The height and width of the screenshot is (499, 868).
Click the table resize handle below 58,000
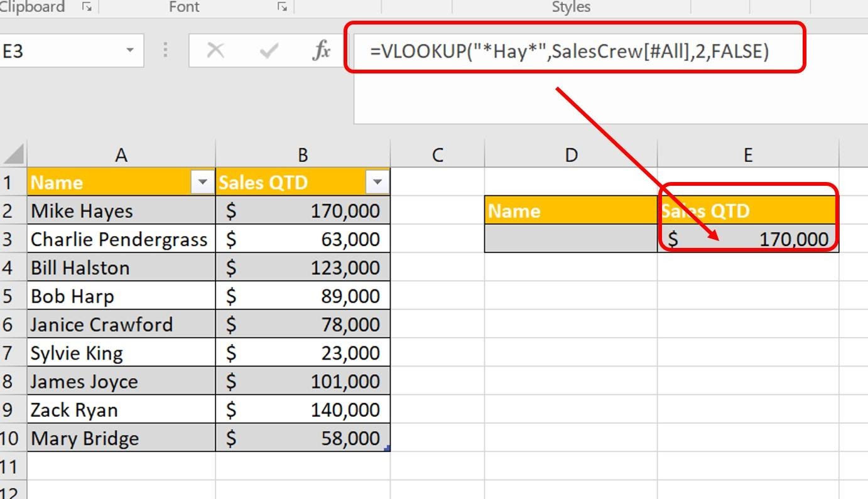pyautogui.click(x=388, y=448)
